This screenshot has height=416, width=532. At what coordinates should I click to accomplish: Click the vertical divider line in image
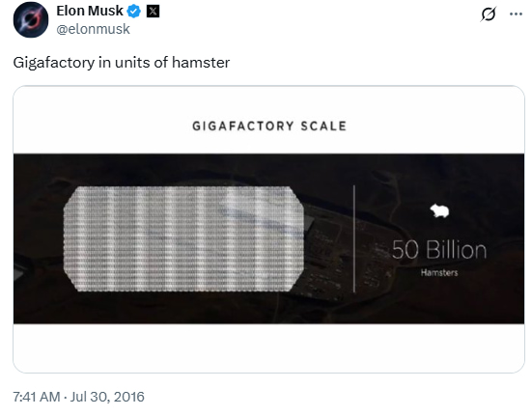pyautogui.click(x=354, y=238)
